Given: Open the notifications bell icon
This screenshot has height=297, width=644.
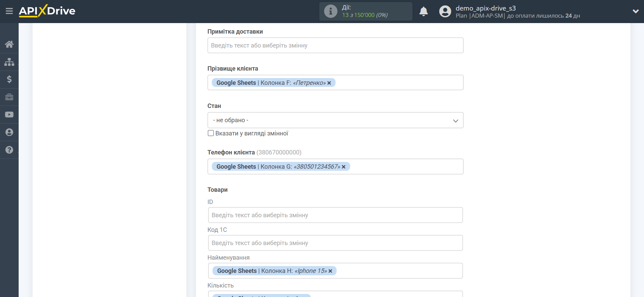Looking at the screenshot, I should (423, 11).
